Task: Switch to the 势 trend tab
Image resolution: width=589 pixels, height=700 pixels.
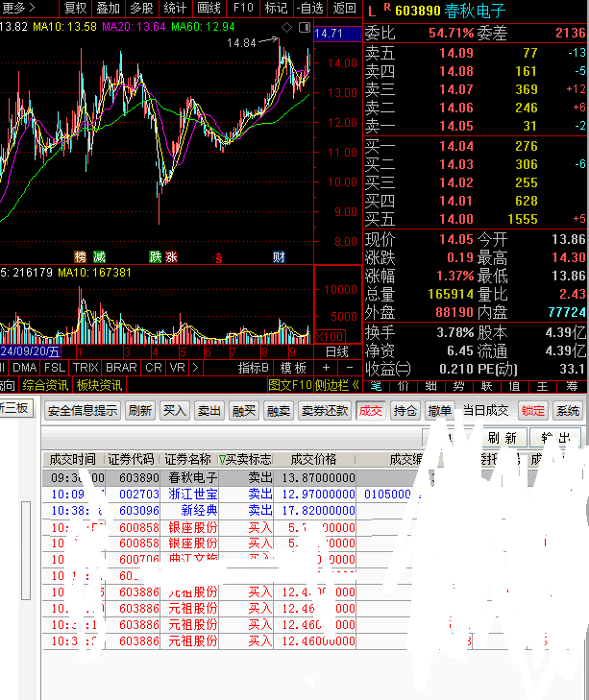Action: 459,386
